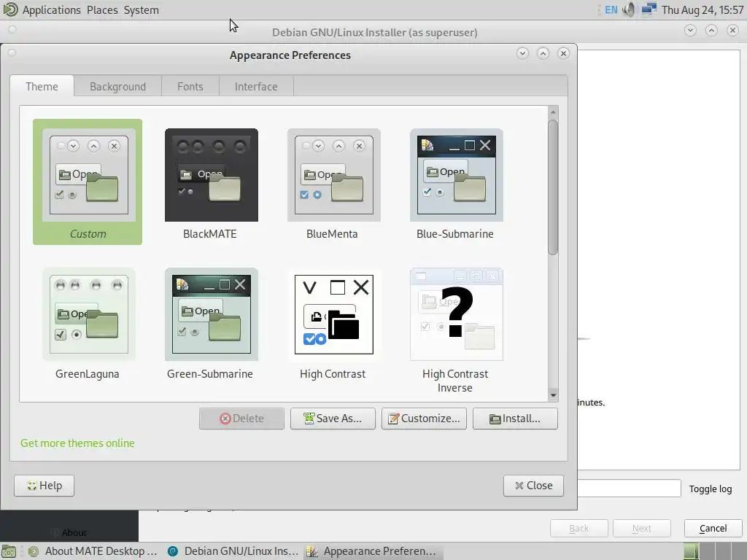Open the volume control icon
This screenshot has width=747, height=560.
tap(629, 9)
